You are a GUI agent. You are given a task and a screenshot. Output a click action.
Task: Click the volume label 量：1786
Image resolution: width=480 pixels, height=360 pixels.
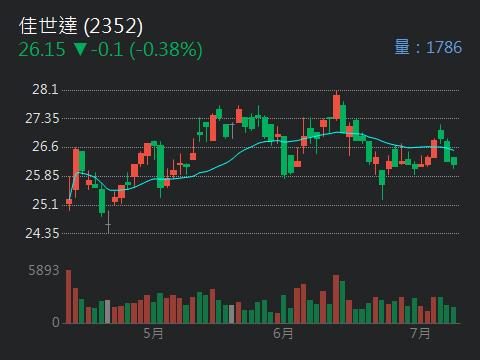click(x=428, y=47)
